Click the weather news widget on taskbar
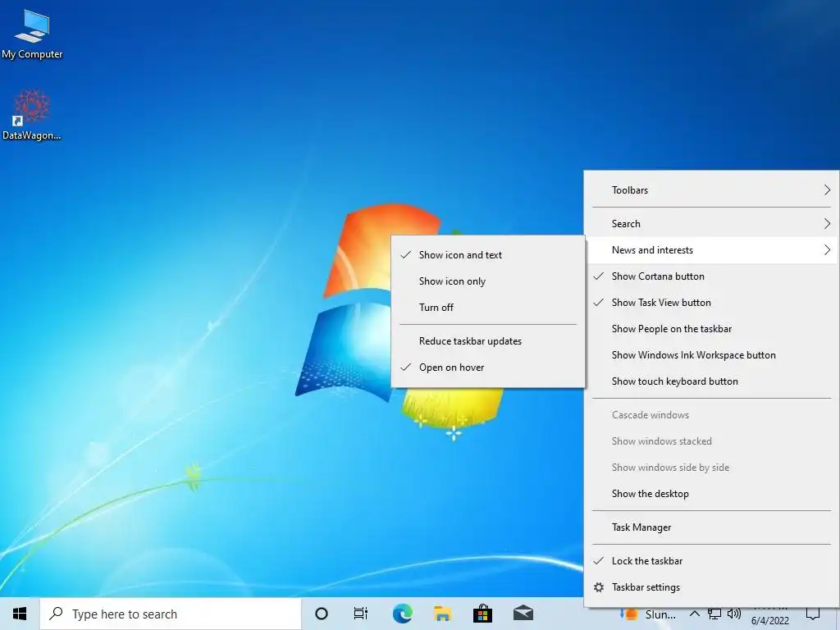Screen dimensions: 840x630 (648, 615)
